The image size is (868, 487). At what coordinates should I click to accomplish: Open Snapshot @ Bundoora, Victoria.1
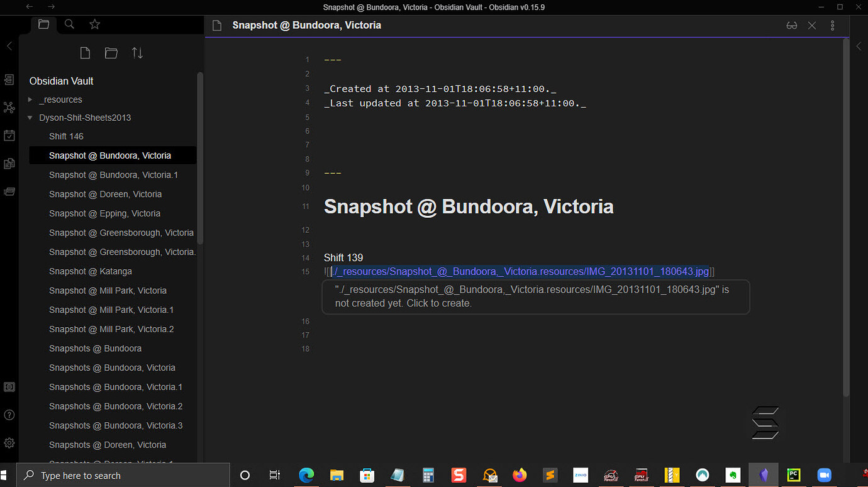[x=113, y=175]
